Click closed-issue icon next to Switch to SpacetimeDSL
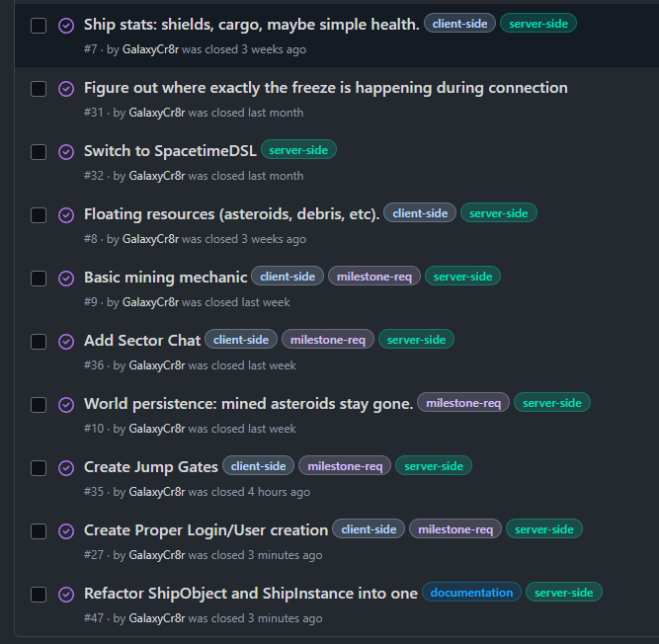659x644 pixels. [66, 152]
